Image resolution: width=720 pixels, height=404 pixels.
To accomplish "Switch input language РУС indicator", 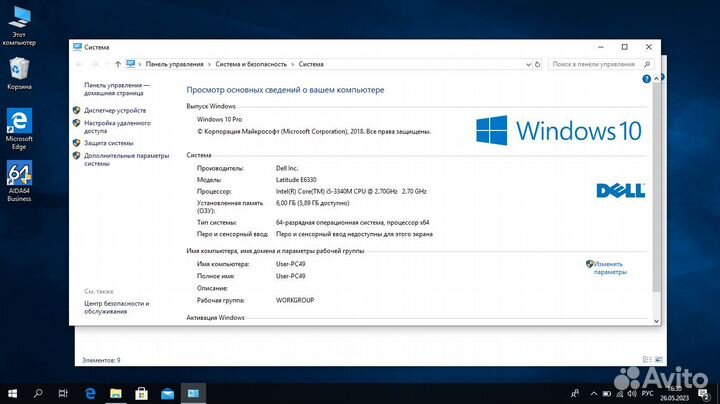I will 647,393.
